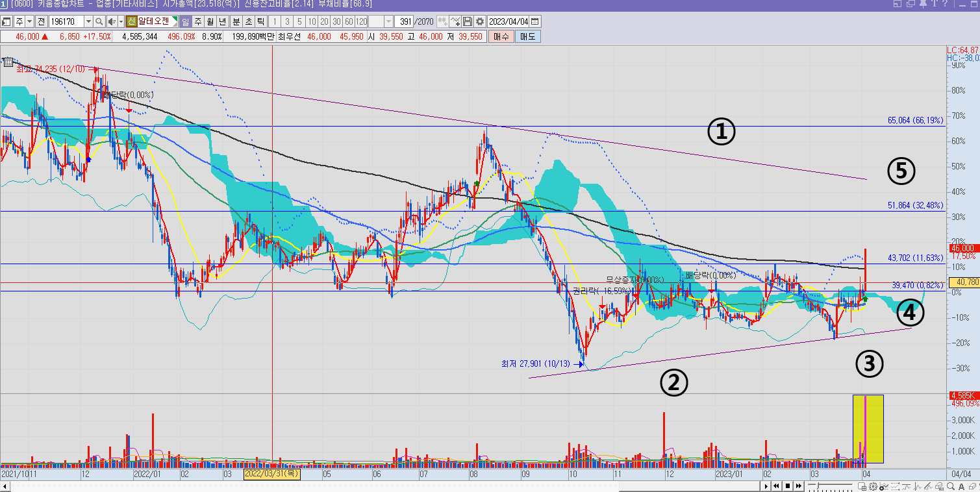This screenshot has width=980, height=492.
Task: Click the 391 bar count field
Action: click(404, 21)
